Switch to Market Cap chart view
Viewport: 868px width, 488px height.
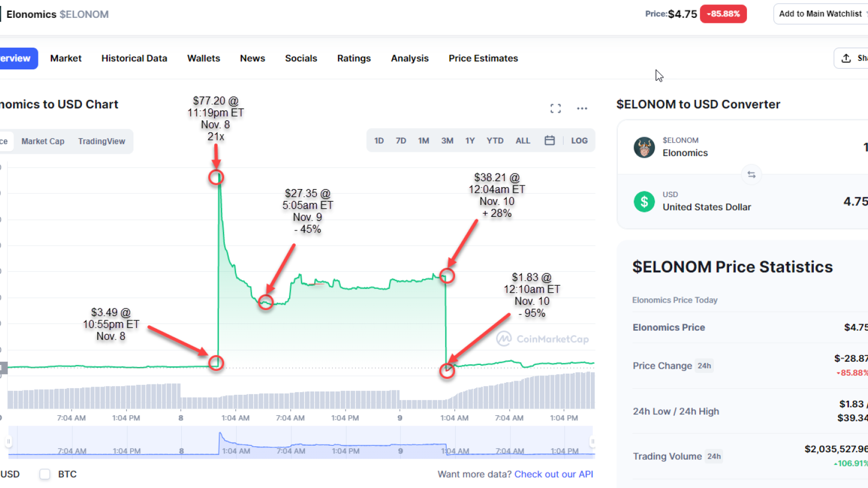[x=43, y=141]
